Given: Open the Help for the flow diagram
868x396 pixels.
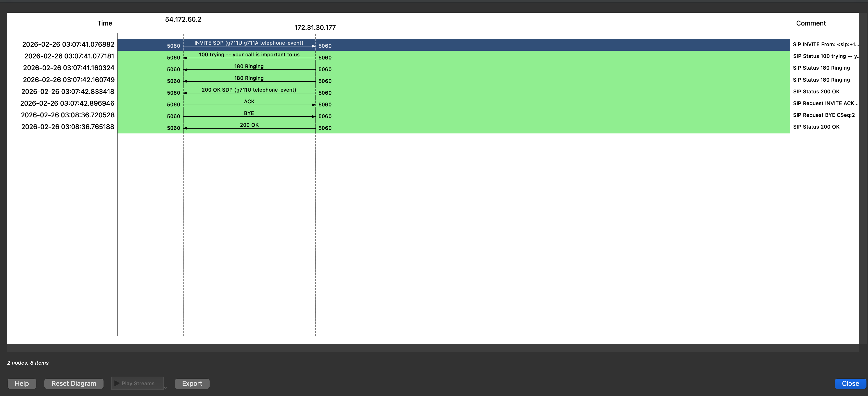Looking at the screenshot, I should 22,383.
